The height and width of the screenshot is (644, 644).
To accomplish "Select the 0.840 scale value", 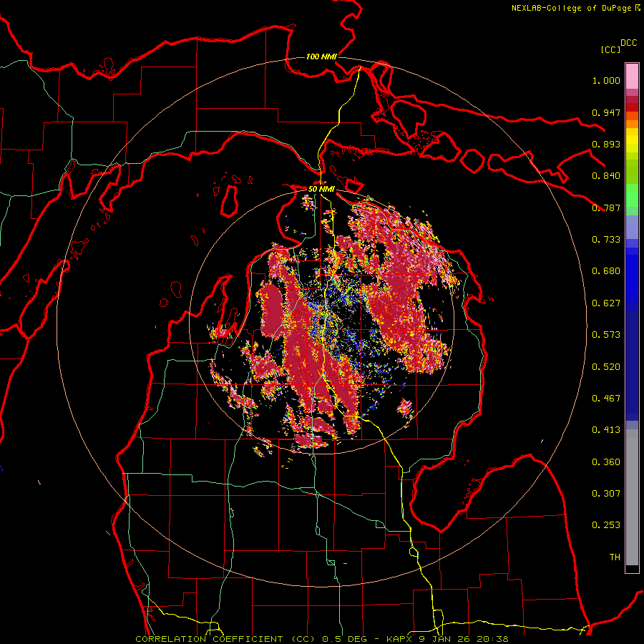I will [606, 176].
